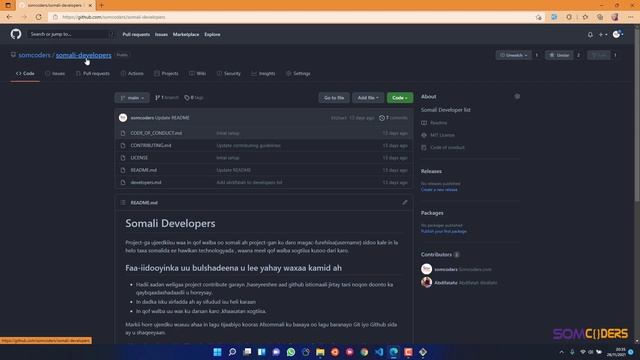Select the Wiki repository tab
This screenshot has height=360, width=640.
click(197, 73)
